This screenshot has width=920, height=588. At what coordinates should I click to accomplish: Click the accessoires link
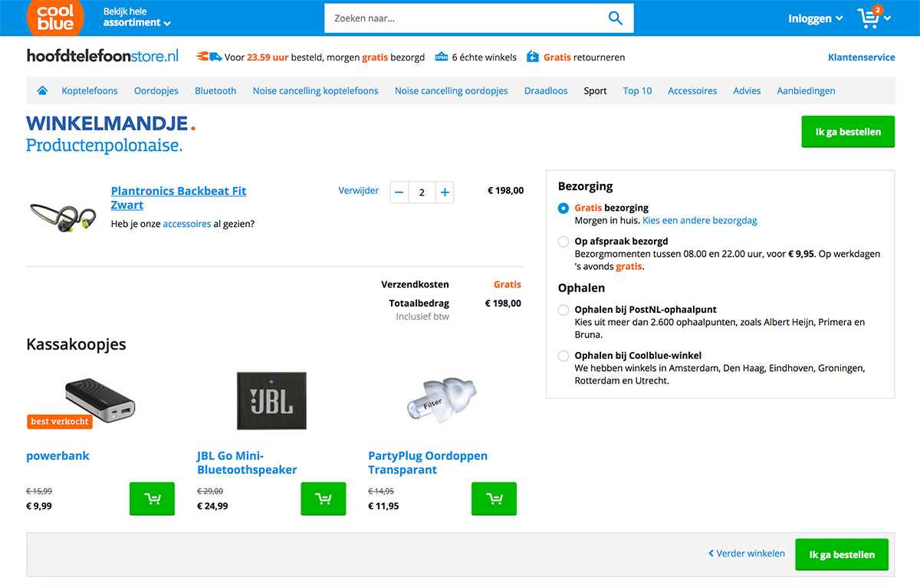[x=187, y=224]
